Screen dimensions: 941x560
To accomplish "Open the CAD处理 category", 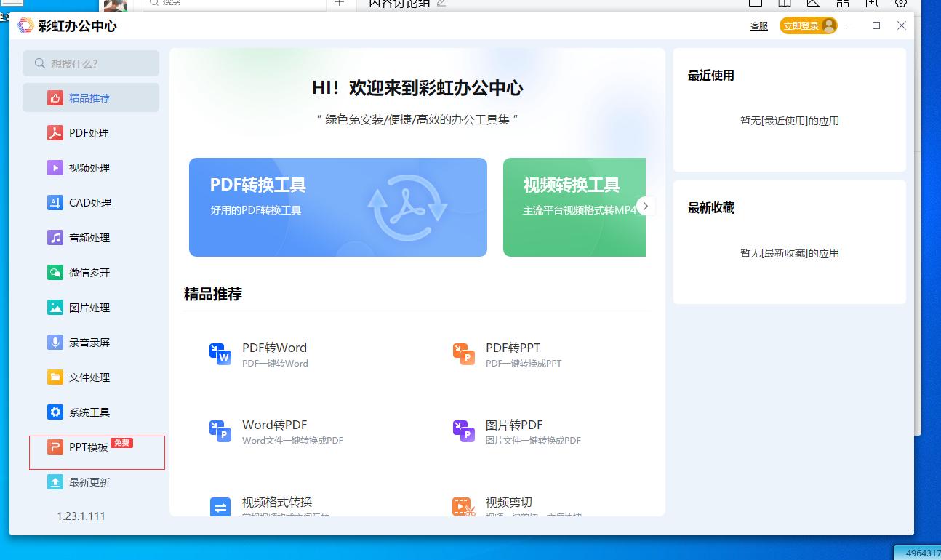I will (x=90, y=202).
